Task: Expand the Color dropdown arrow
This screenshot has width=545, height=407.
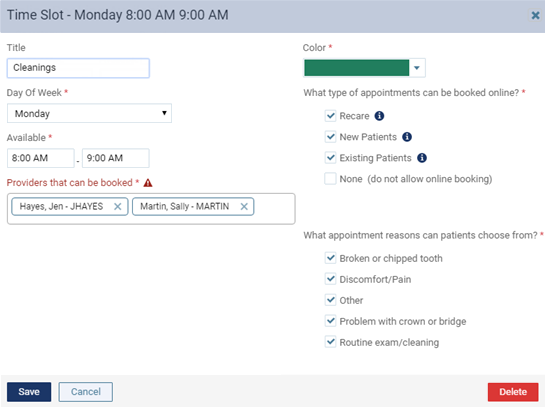Action: (417, 68)
